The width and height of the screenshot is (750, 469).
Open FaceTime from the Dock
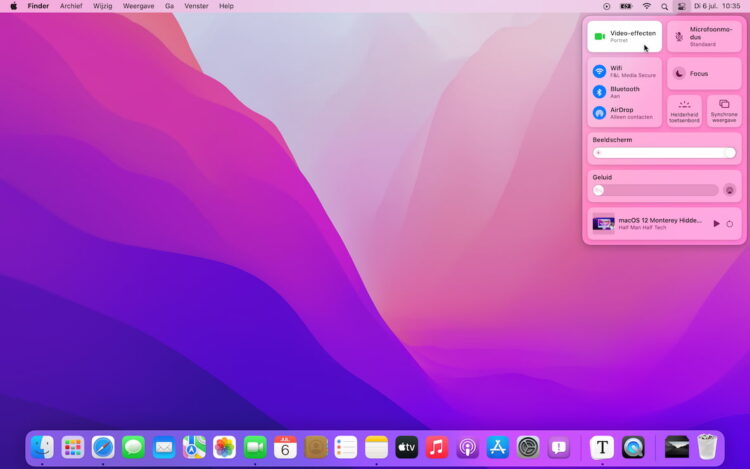[x=255, y=447]
